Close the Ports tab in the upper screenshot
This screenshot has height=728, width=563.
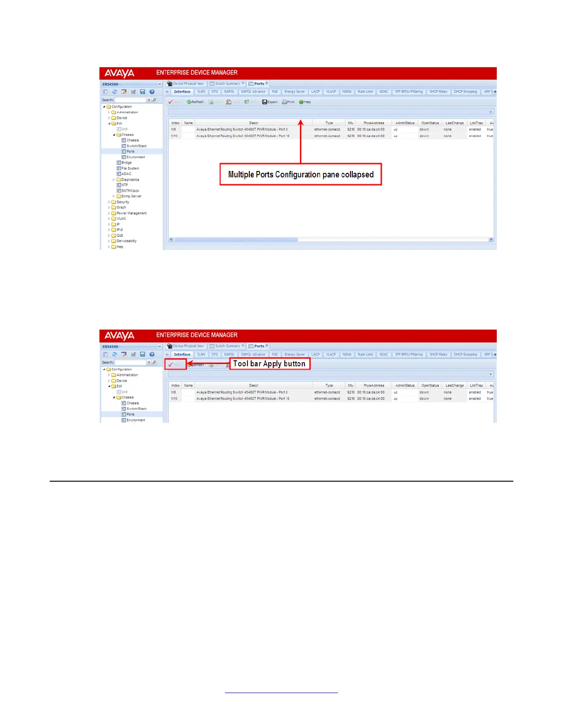pos(267,83)
